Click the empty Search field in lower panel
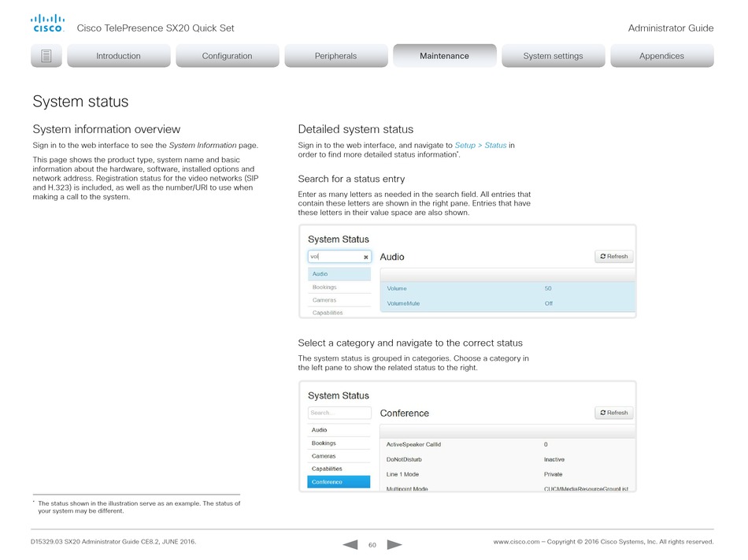The image size is (748, 560). coord(339,413)
